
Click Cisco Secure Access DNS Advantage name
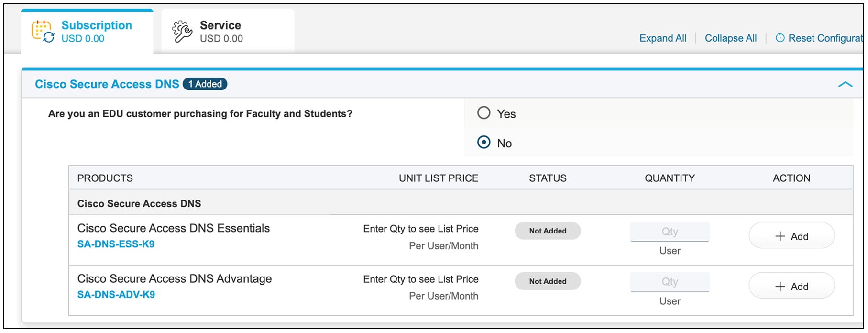click(175, 278)
